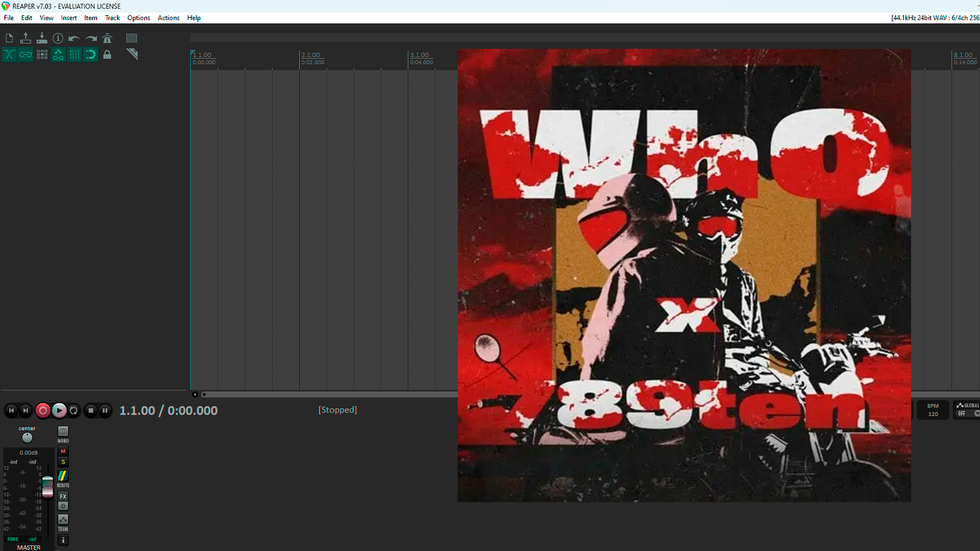Open the File menu
This screenshot has height=551, width=980.
(x=9, y=18)
